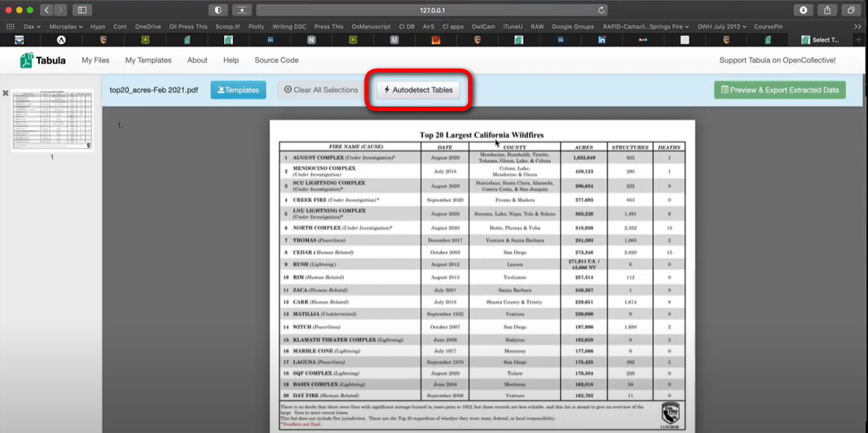868x433 pixels.
Task: Show all tabs overview icon
Action: coord(851,10)
